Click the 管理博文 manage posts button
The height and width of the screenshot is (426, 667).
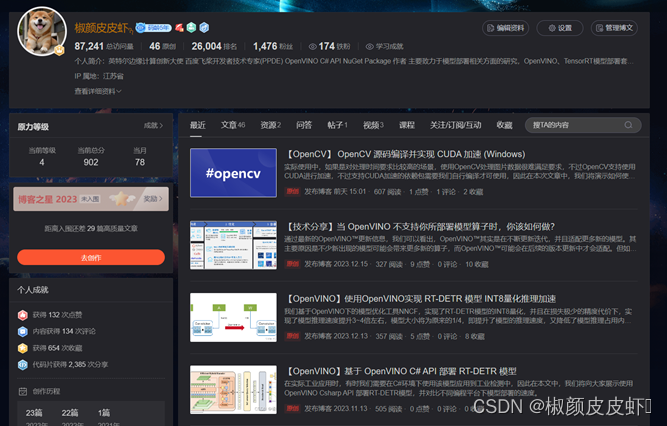point(614,28)
